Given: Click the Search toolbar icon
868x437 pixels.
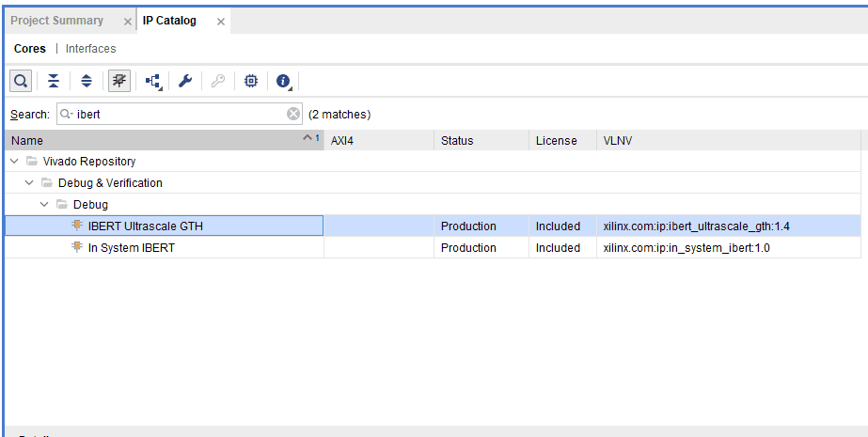Looking at the screenshot, I should pos(20,82).
